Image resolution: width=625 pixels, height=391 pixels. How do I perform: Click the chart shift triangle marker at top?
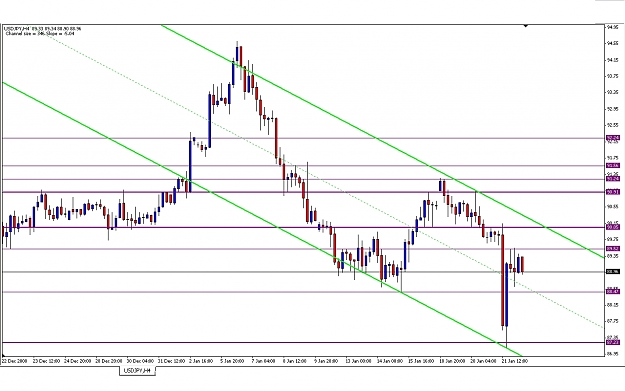(x=526, y=26)
